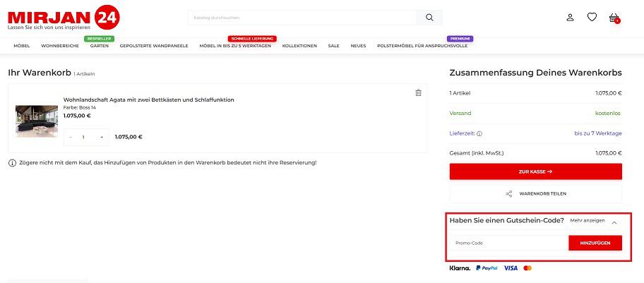Remove item with the trash icon
Screen dimensions: 644x283
pyautogui.click(x=418, y=93)
